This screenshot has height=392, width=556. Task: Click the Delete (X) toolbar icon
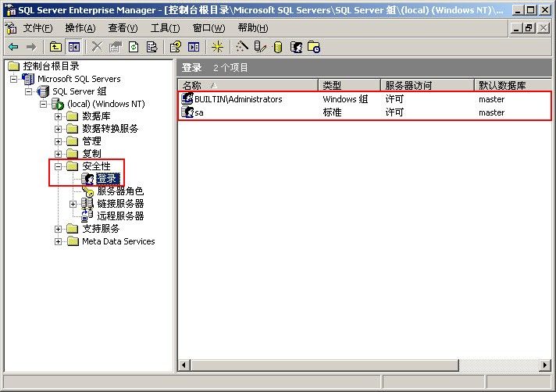pyautogui.click(x=97, y=47)
